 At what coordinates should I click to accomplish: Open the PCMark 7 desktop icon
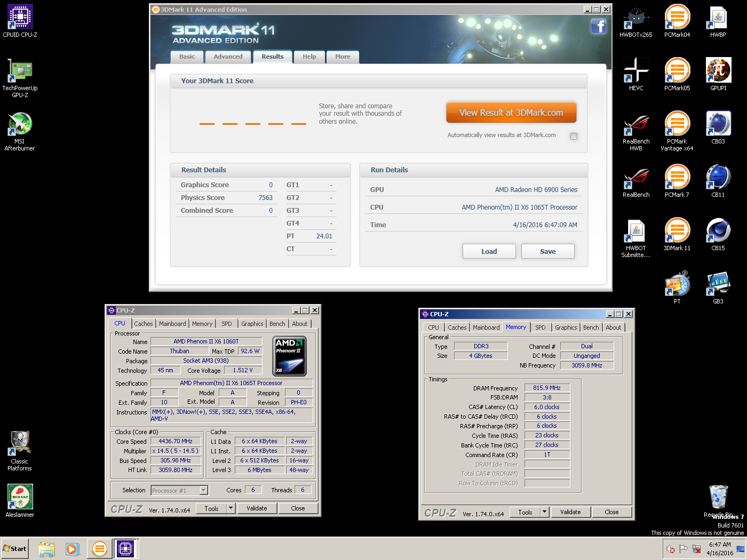677,181
